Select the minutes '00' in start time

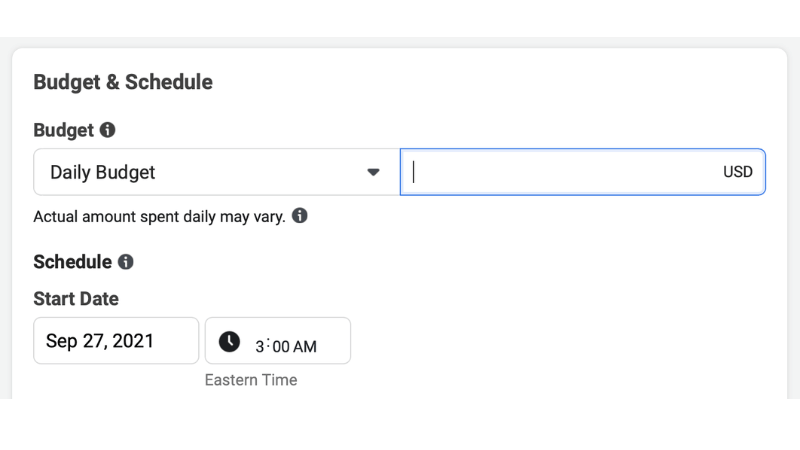tap(280, 346)
